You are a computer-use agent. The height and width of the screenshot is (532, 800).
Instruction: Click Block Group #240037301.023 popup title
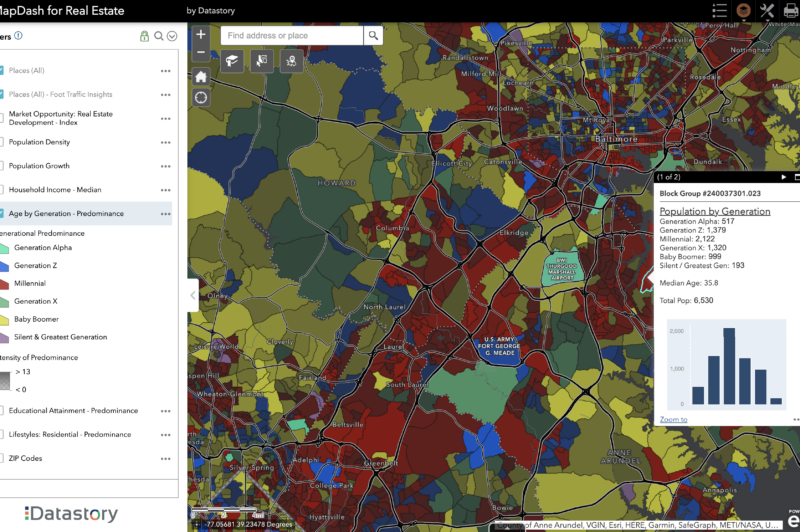(710, 193)
